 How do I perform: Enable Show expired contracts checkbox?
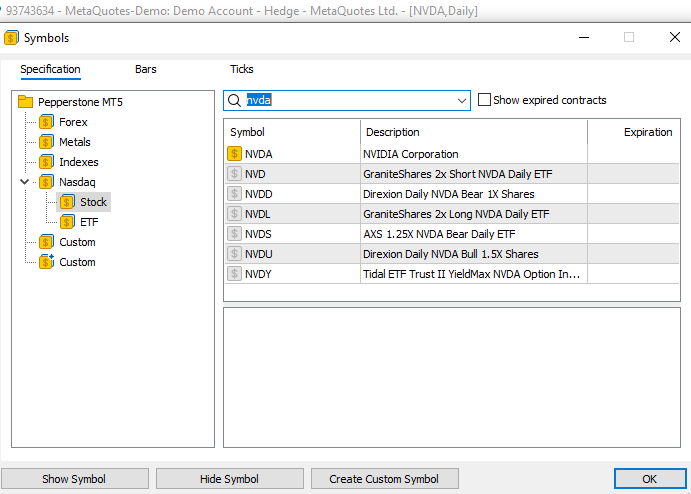(x=484, y=100)
